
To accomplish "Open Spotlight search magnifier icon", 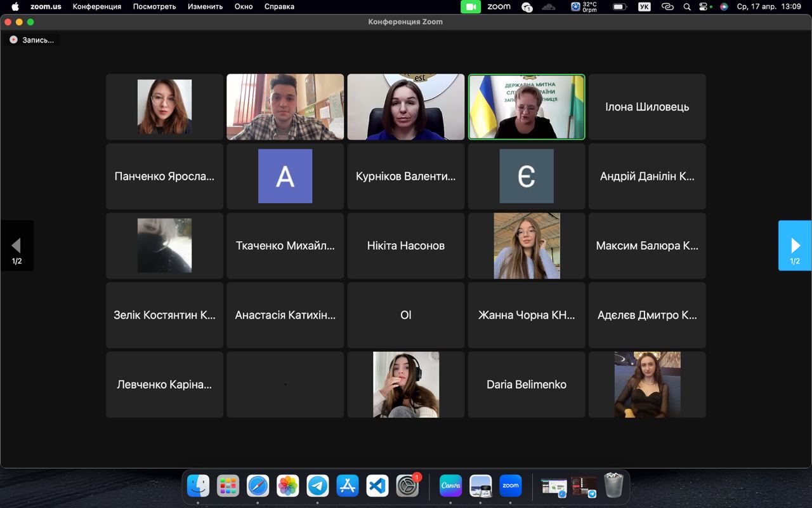I will (687, 7).
